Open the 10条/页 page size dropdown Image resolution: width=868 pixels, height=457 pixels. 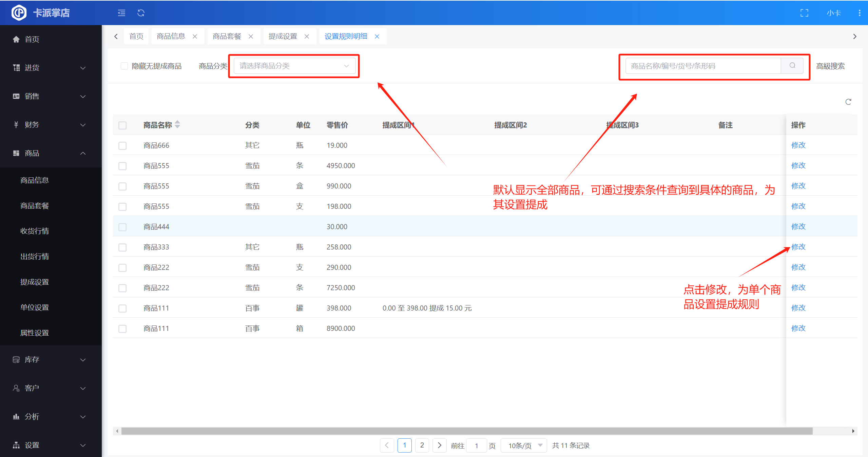[524, 445]
